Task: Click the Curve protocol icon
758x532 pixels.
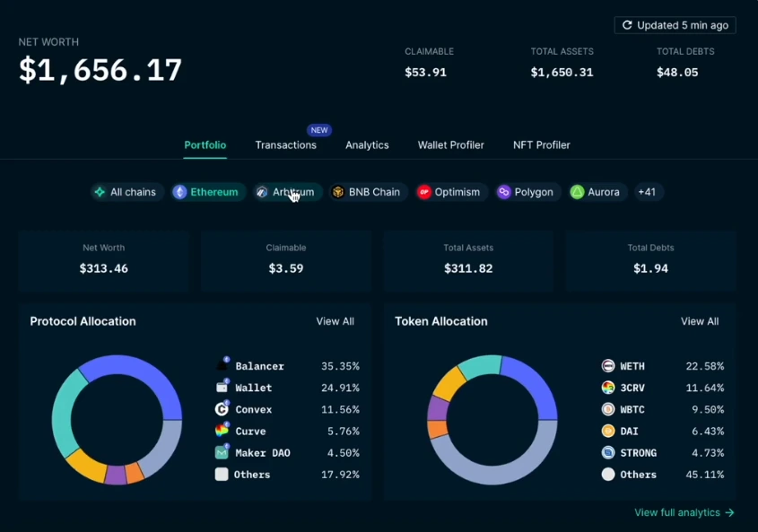Action: click(x=223, y=431)
